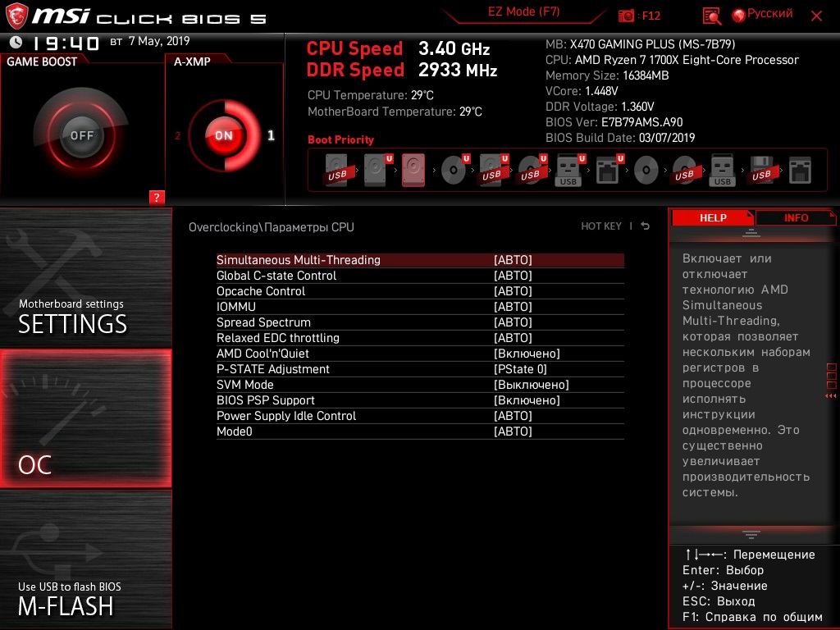Select the Power Supply Idle Control row
The height and width of the screenshot is (630, 840).
point(420,416)
